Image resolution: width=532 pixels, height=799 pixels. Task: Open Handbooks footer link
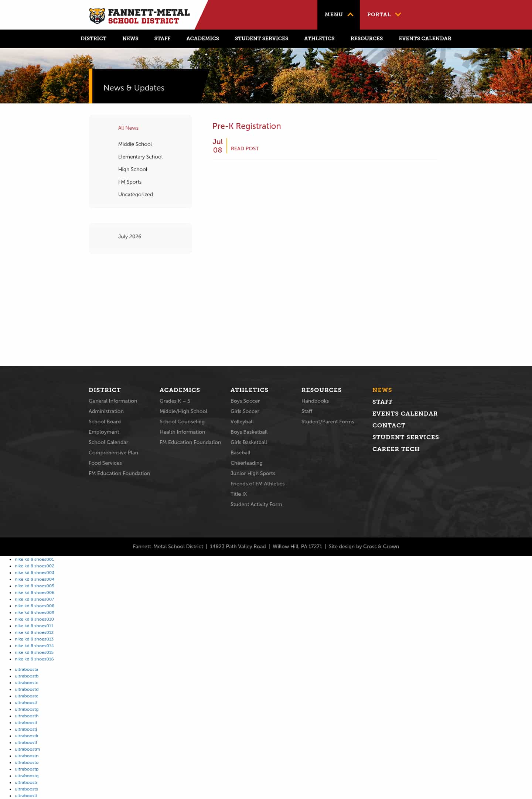click(315, 401)
